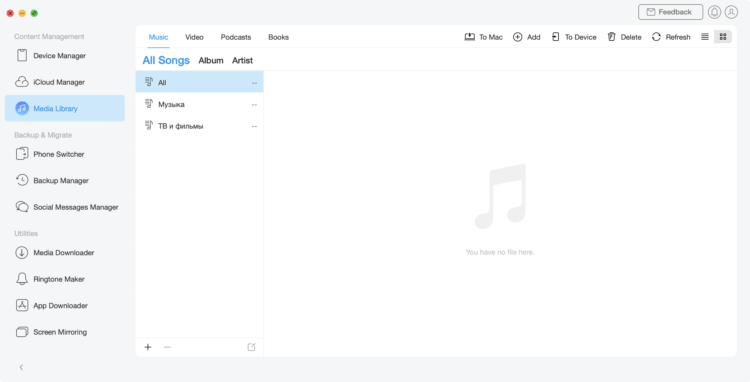
Task: Open user account profile icon
Action: click(731, 12)
